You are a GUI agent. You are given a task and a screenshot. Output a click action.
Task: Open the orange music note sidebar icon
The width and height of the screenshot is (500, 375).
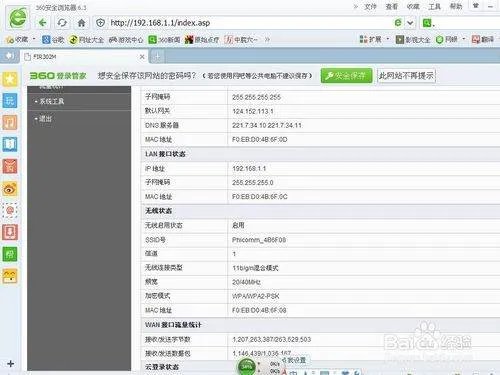10,122
